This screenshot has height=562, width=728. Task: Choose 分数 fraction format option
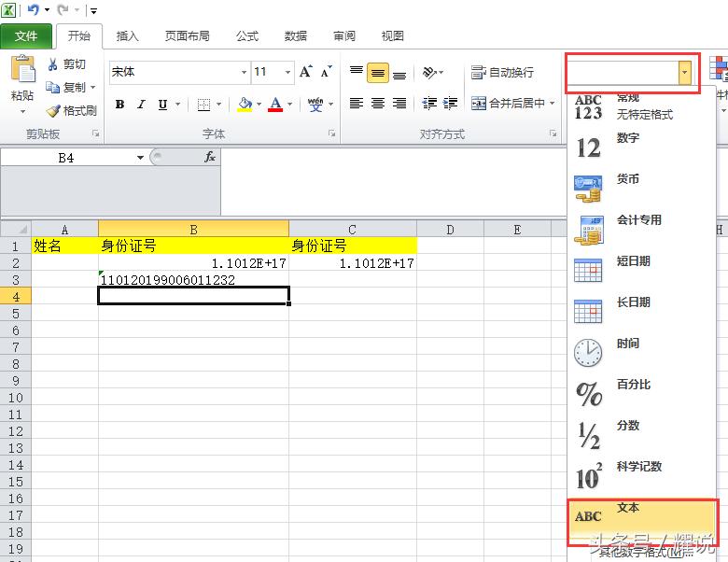640,435
